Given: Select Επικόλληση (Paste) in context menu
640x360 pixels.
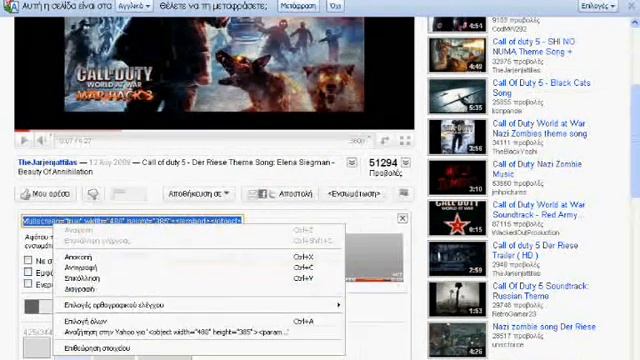Looking at the screenshot, I should click(x=199, y=278).
